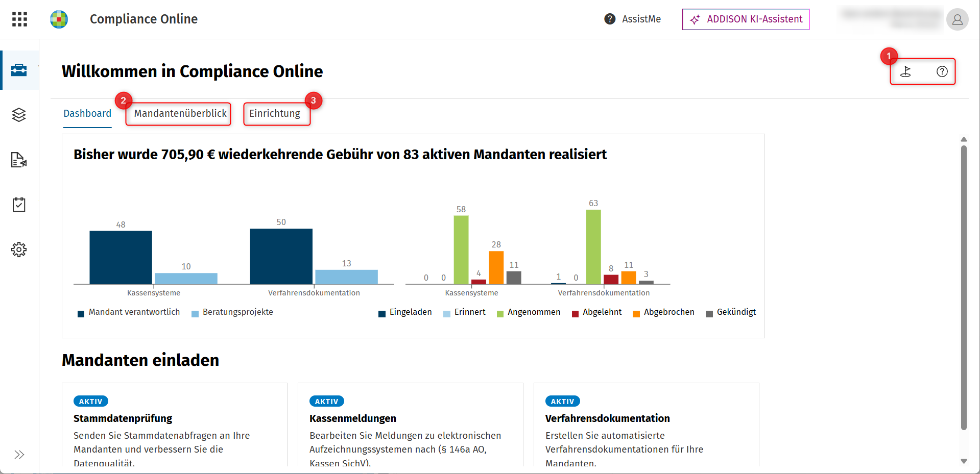Open the Kassenmeldungen card
980x474 pixels.
[x=411, y=425]
